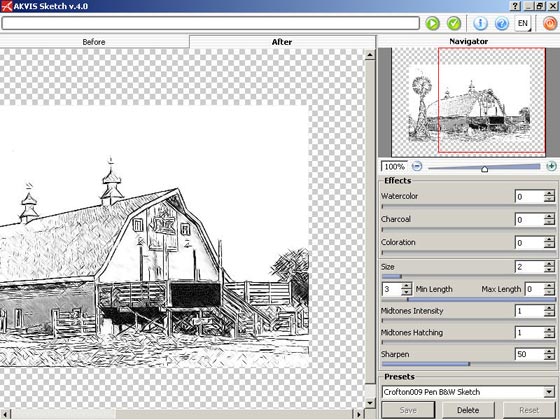Click the Charcoal slider track
Viewport: 560px width, 420px height.
pos(468,229)
